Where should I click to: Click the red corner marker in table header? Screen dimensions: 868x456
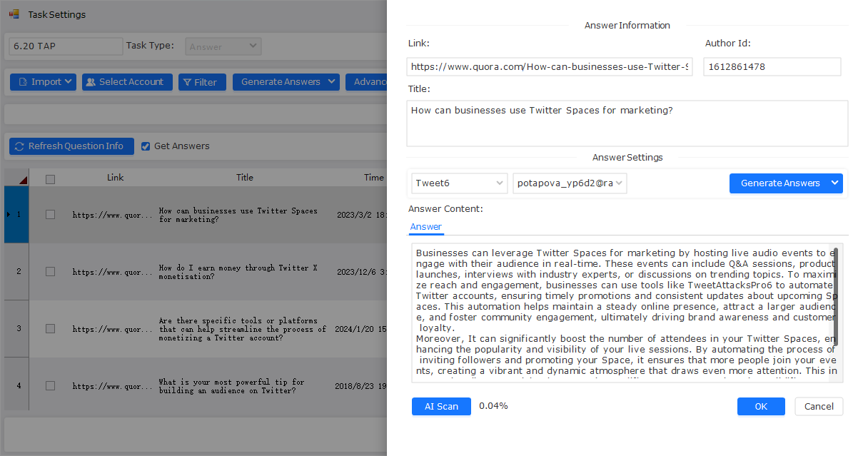tap(23, 180)
